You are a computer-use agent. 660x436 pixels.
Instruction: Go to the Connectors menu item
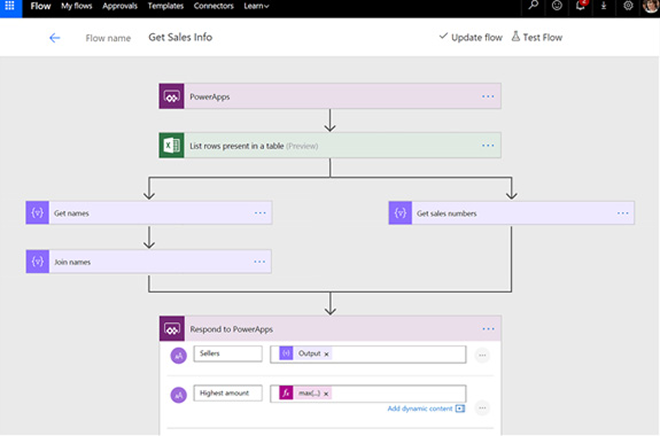(x=212, y=6)
